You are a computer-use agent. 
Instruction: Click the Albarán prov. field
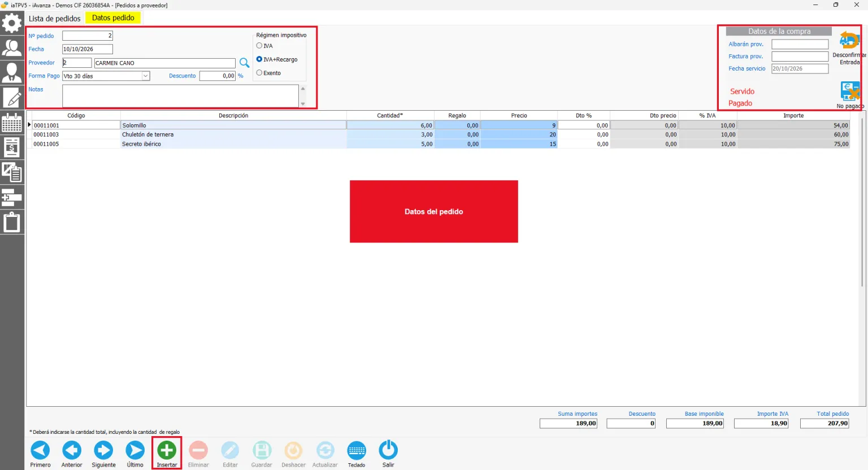(x=800, y=44)
